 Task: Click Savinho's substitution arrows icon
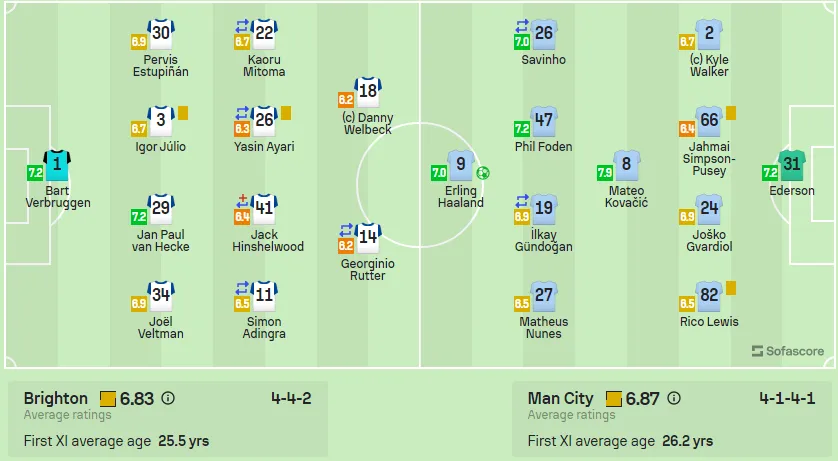pyautogui.click(x=522, y=26)
